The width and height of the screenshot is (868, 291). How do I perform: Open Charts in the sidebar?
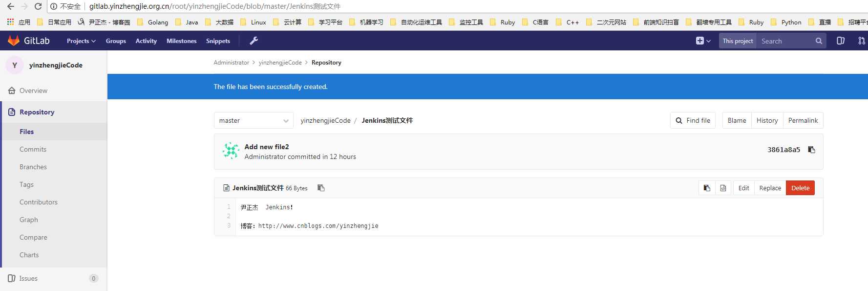[29, 255]
